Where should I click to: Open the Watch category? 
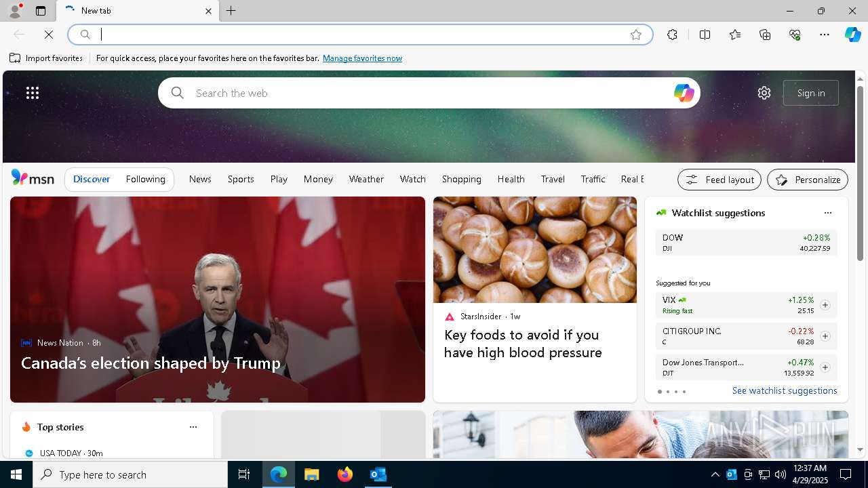(x=413, y=179)
